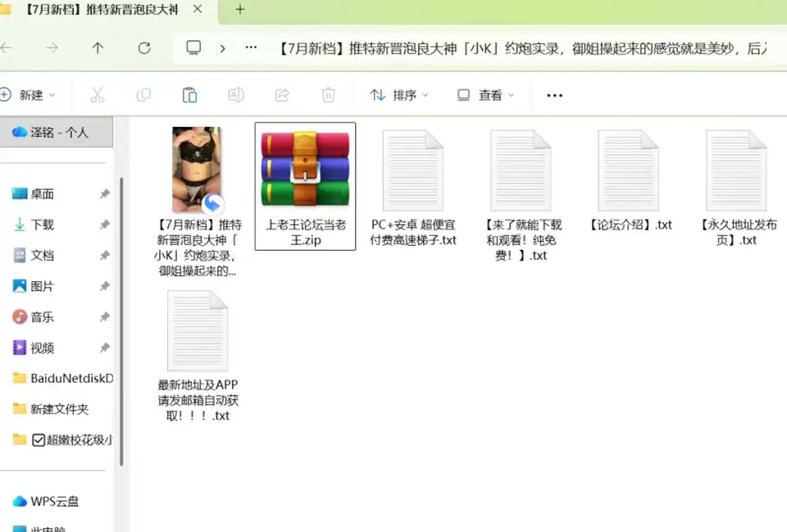Click the Share icon in toolbar
The image size is (787, 532).
(x=282, y=95)
